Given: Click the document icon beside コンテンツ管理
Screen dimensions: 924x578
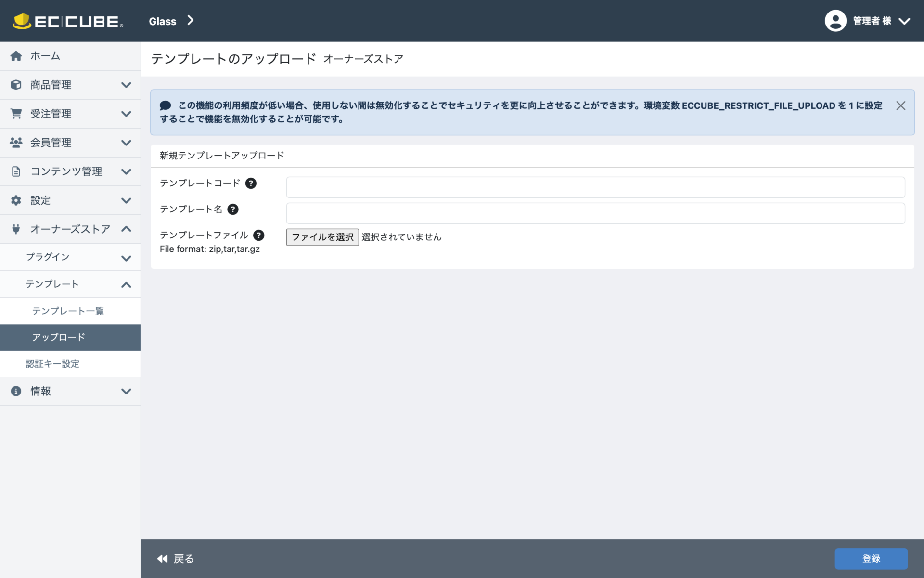Looking at the screenshot, I should pyautogui.click(x=16, y=171).
